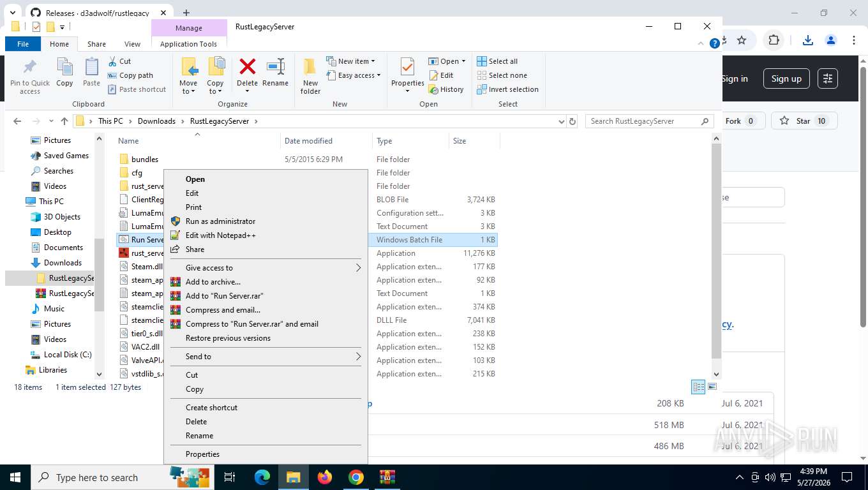Open Firefox from the taskbar
The image size is (868, 490).
pyautogui.click(x=325, y=477)
